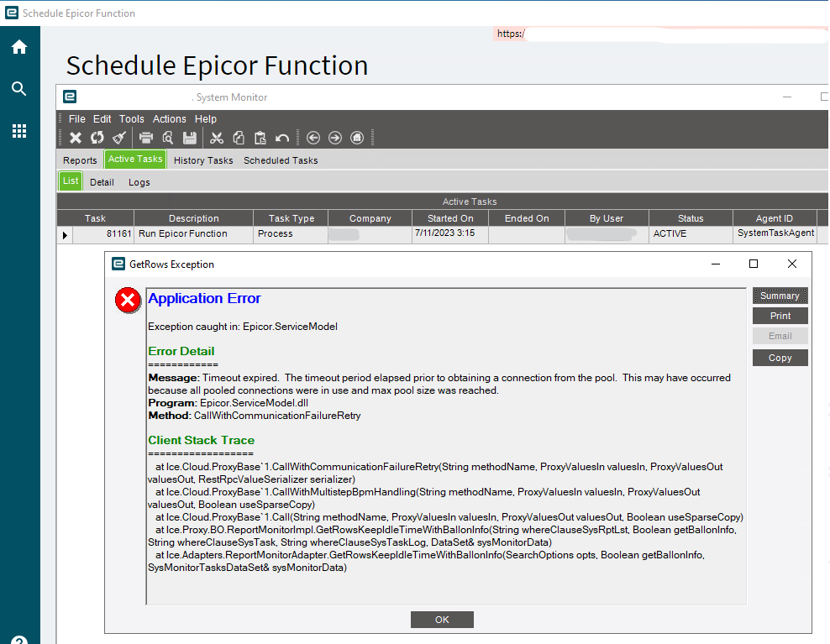
Task: Click the row selector arrow for task 81161
Action: 65,235
